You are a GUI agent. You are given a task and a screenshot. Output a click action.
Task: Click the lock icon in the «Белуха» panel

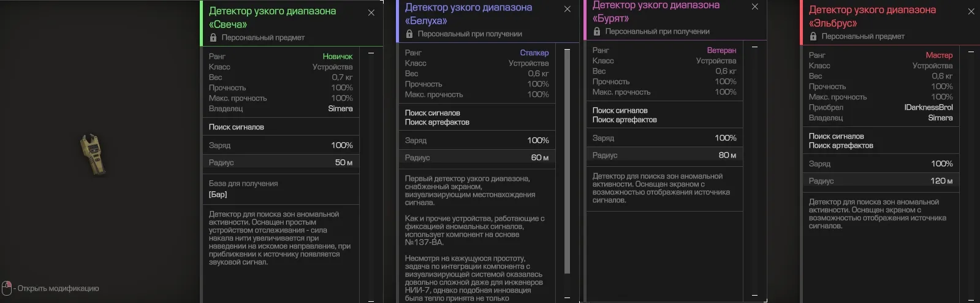click(409, 34)
